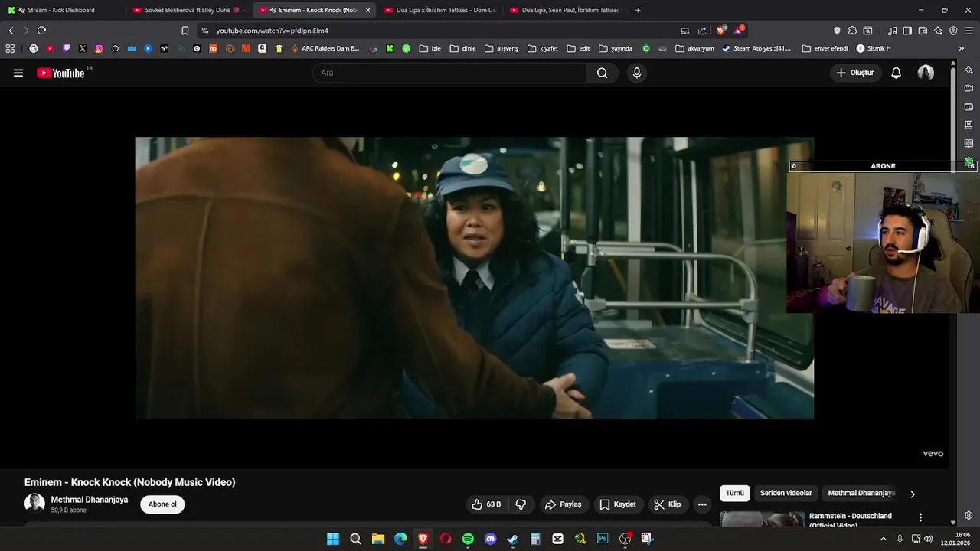Switch to the 'Sovket Elekberova ft Elley Duhé' tab
Image resolution: width=980 pixels, height=551 pixels.
point(188,10)
